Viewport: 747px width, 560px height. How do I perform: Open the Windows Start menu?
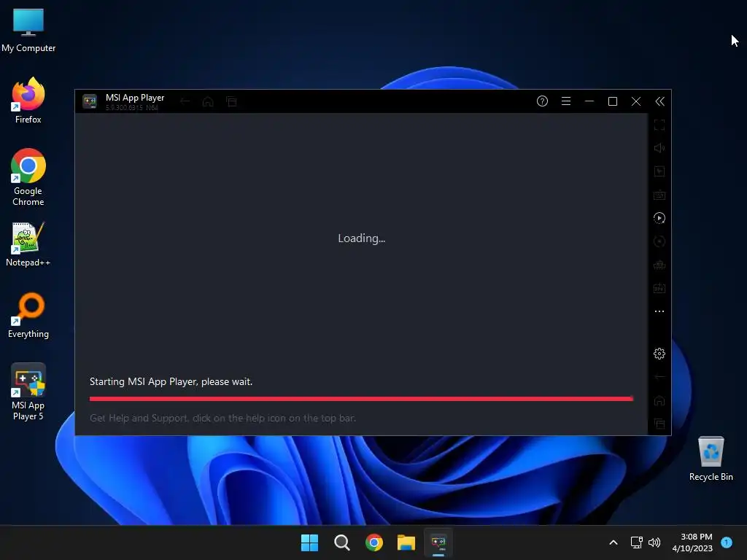309,542
